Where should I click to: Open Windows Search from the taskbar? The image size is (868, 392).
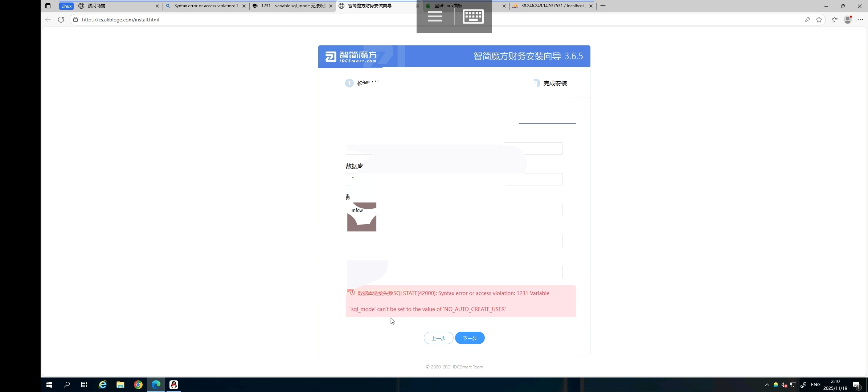tap(67, 385)
